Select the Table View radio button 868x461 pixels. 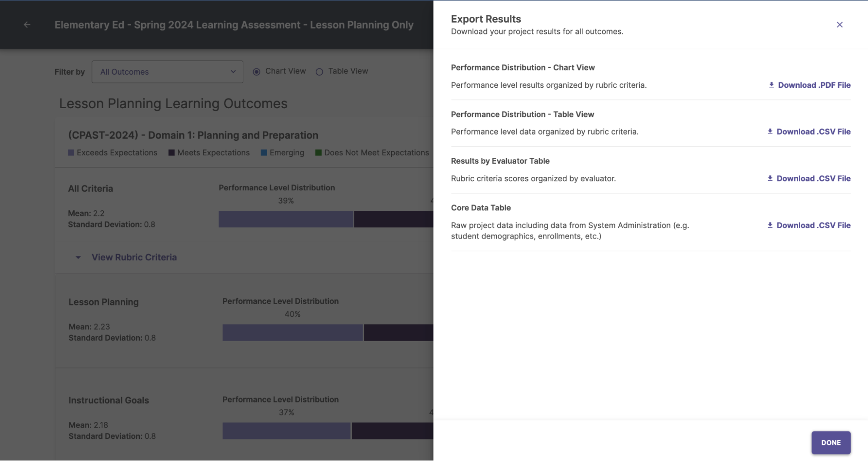tap(319, 71)
